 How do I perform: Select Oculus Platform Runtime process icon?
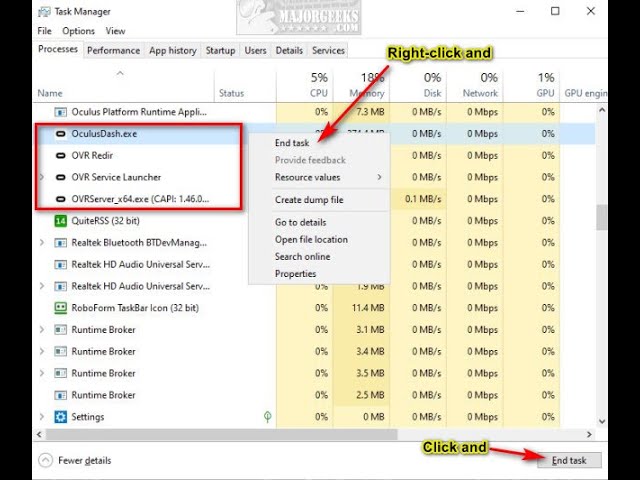(x=60, y=112)
